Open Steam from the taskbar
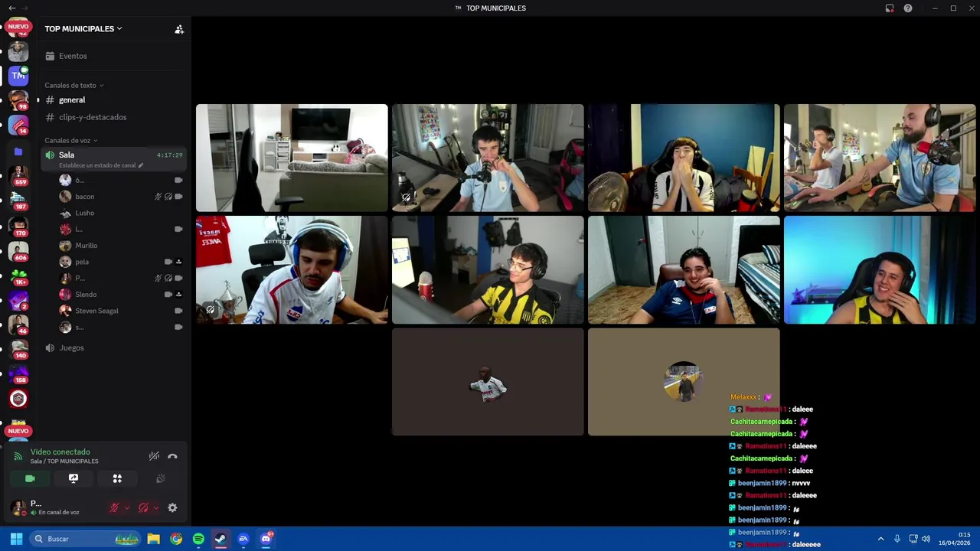This screenshot has height=551, width=980. tap(220, 539)
